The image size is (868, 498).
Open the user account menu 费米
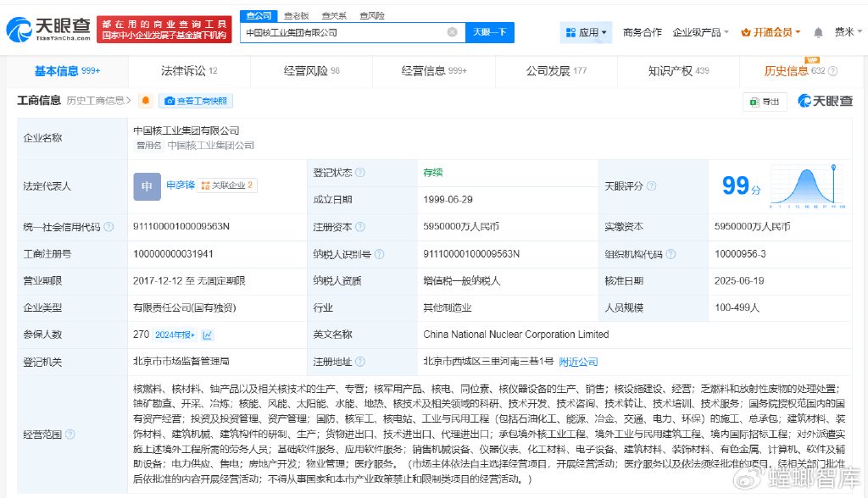tap(848, 33)
